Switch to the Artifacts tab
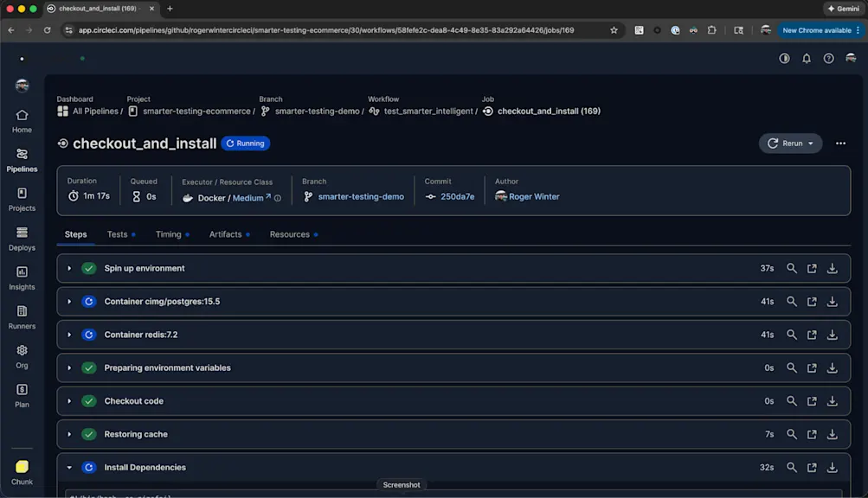Image resolution: width=868 pixels, height=498 pixels. (229, 234)
